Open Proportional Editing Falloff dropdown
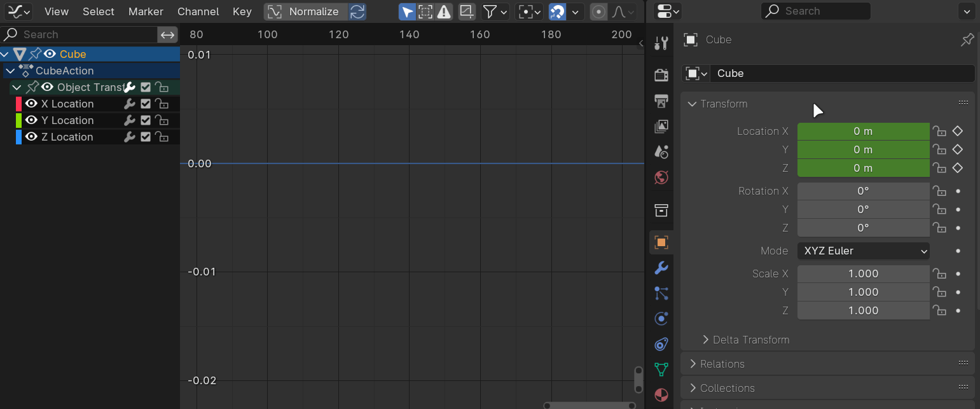The image size is (980, 409). coord(623,11)
